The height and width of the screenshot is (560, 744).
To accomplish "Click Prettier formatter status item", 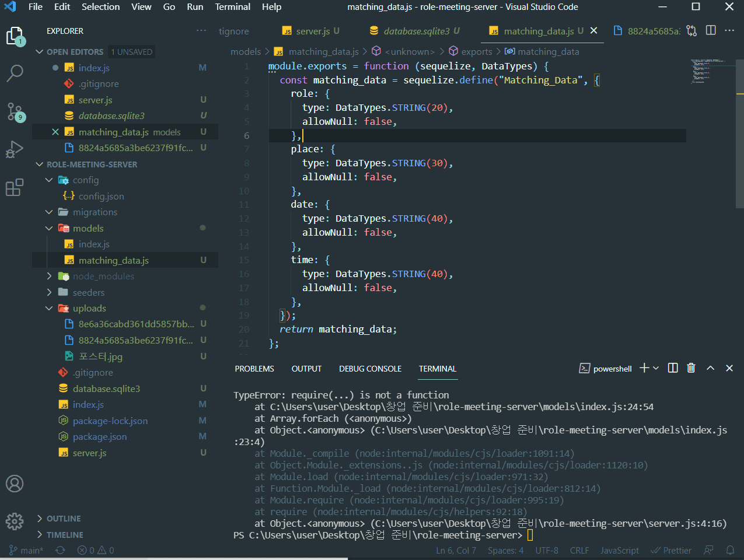I will (671, 550).
